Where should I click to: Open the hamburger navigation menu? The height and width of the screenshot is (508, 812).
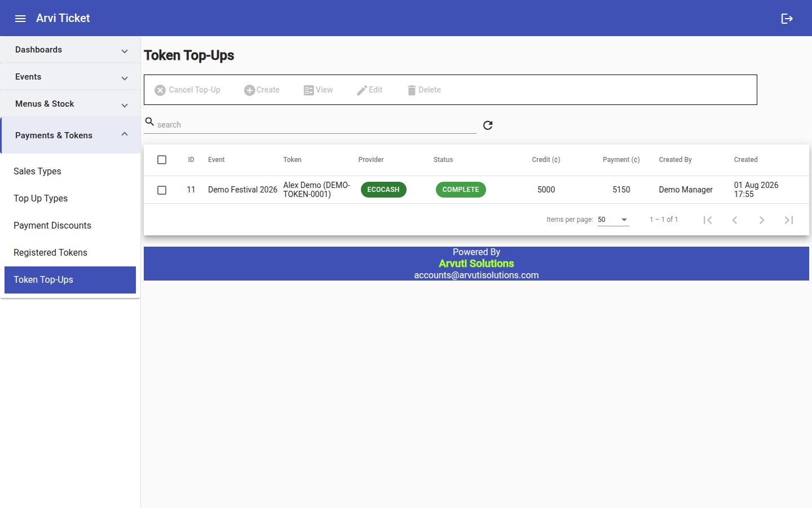tap(20, 19)
